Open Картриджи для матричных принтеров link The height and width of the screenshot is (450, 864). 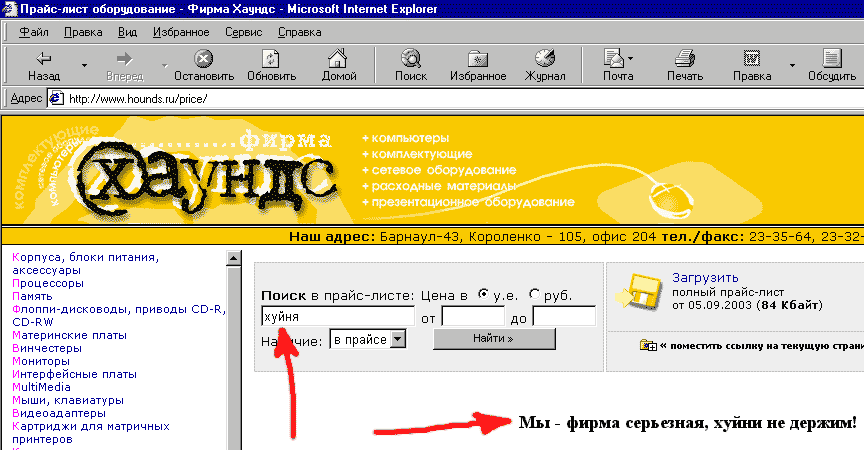tap(91, 432)
